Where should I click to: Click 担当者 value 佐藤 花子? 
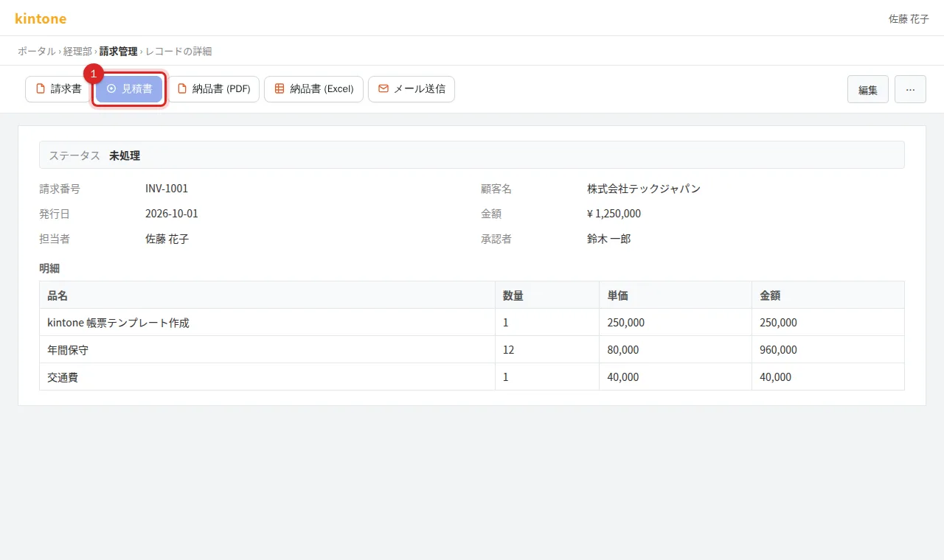pos(167,239)
